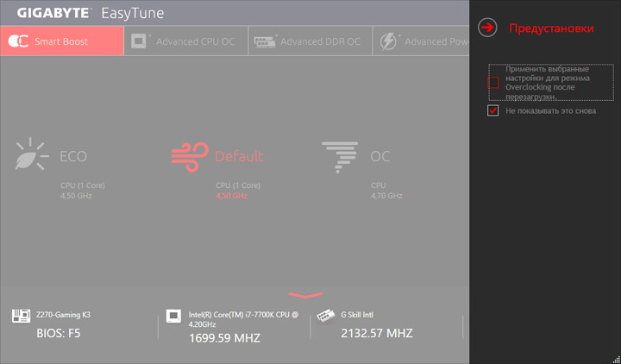Screen dimensions: 621x364
Task: Click the GIGABYTE logo text
Action: pos(53,13)
